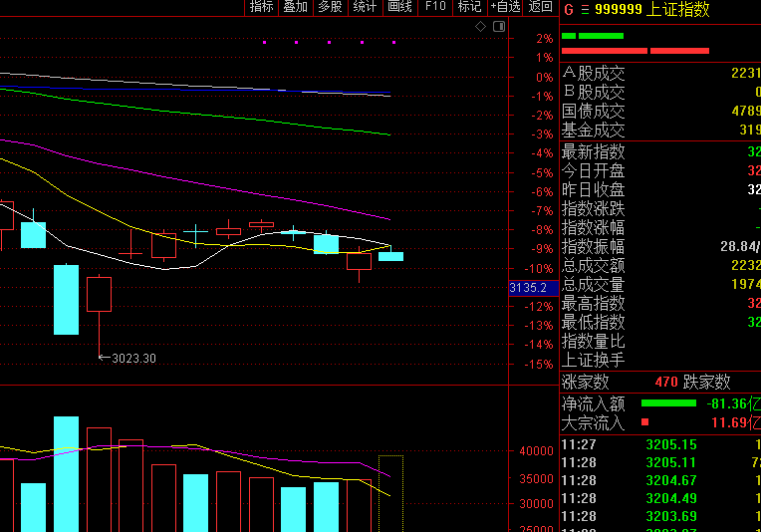Click the 标记 mark button
761x532 pixels.
click(x=468, y=7)
